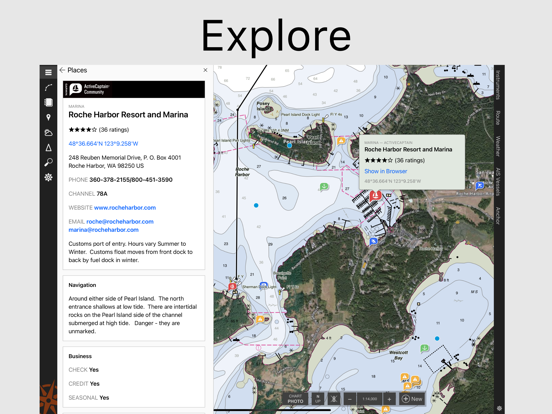Create a new item with the New button

coord(412,399)
